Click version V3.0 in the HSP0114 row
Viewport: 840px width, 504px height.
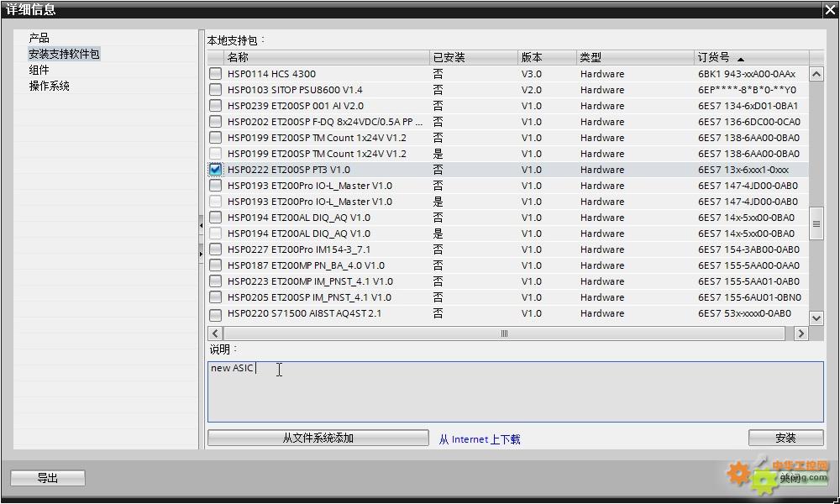(532, 74)
